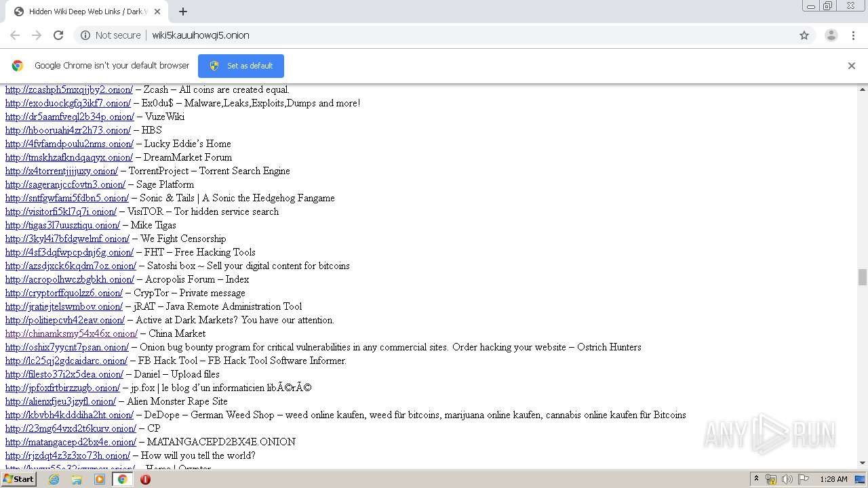Close the Hidden Wiki tab
The height and width of the screenshot is (488, 868).
point(158,12)
